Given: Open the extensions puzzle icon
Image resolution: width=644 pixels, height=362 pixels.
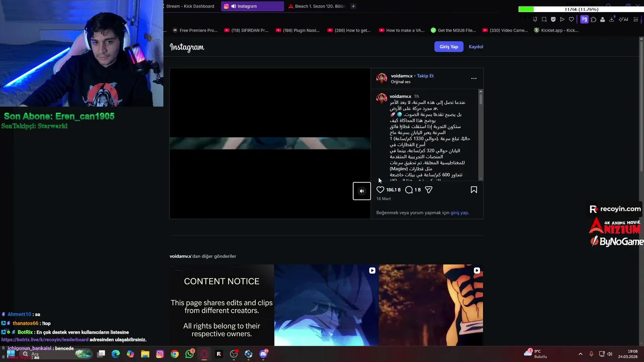Looking at the screenshot, I should (593, 20).
